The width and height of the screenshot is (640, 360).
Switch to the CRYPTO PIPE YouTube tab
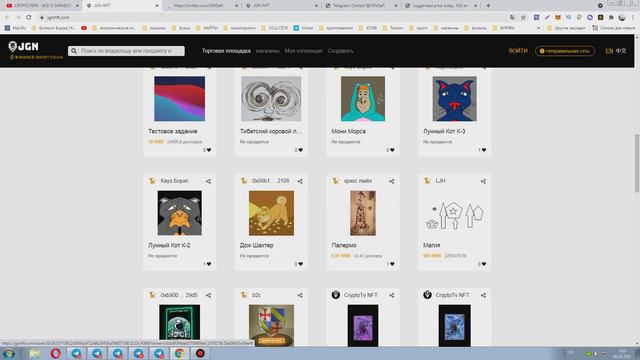[41, 6]
